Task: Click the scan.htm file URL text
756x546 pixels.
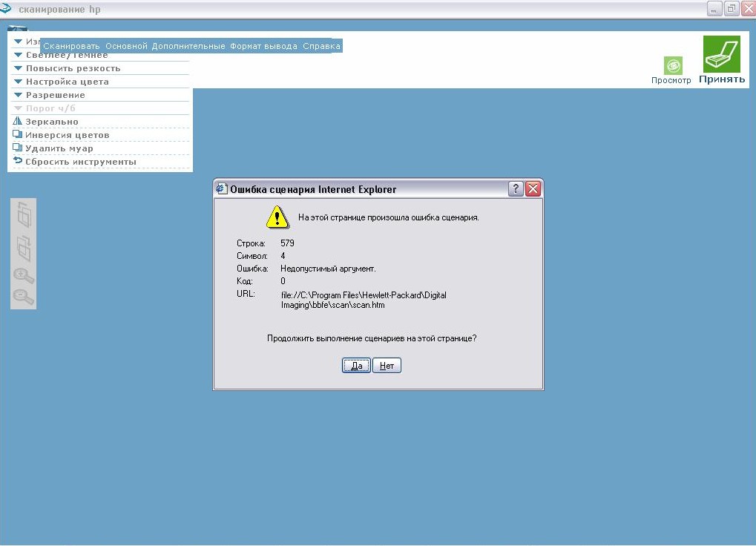Action: (364, 300)
